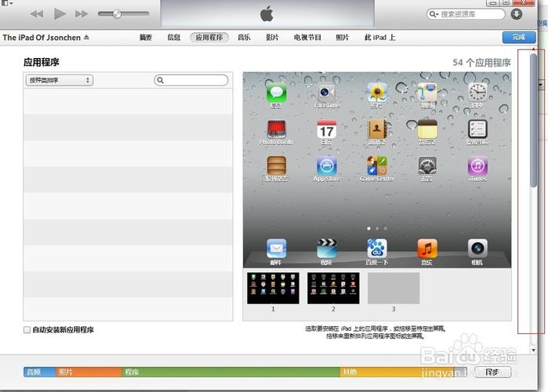Screen dimensions: 548x392
Task: Select the Calendar 17 icon
Action: click(x=327, y=129)
